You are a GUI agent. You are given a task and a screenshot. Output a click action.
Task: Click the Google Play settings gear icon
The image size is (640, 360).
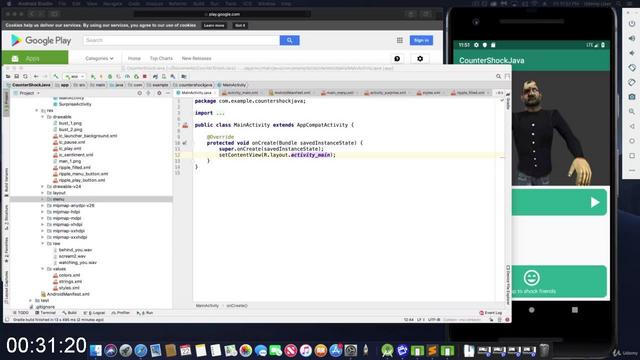(420, 58)
